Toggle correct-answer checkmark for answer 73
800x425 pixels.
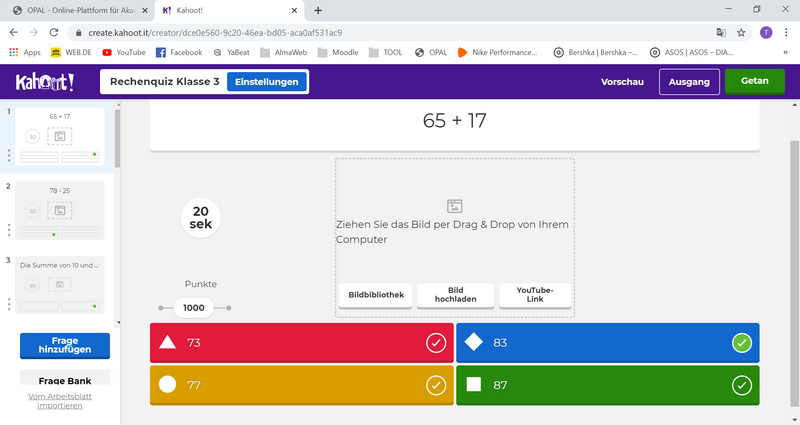tap(436, 343)
